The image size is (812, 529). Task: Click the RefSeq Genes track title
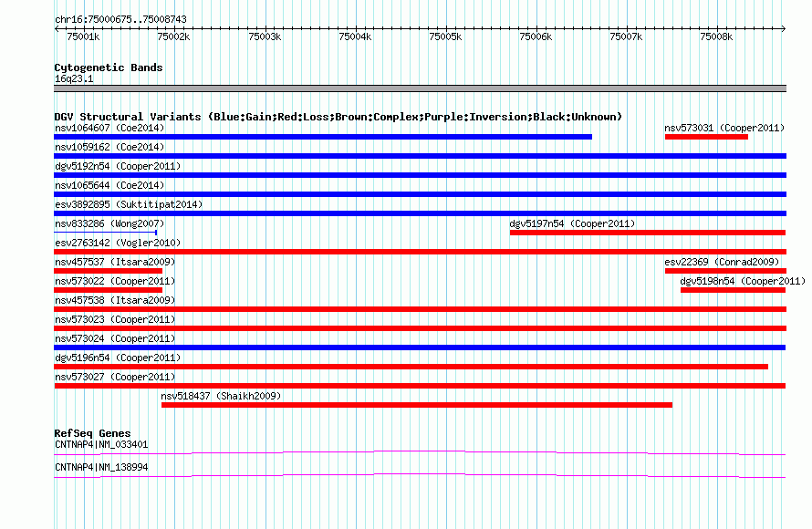point(92,433)
